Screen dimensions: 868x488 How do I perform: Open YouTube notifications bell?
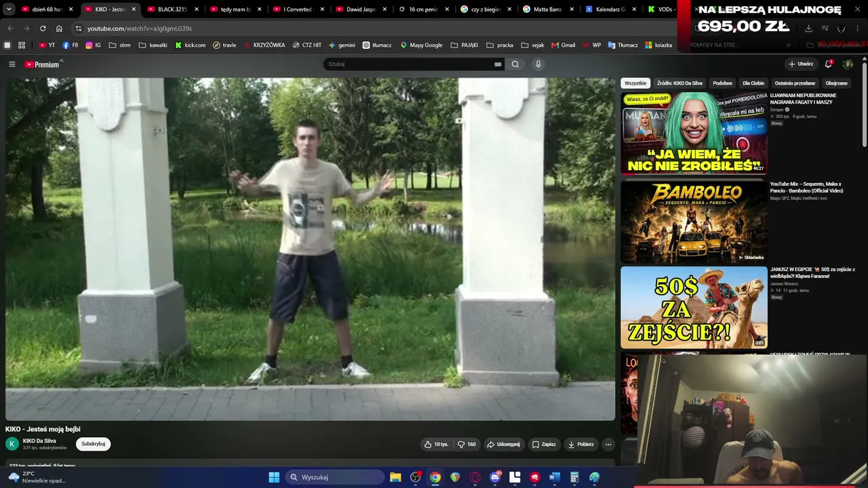point(828,64)
